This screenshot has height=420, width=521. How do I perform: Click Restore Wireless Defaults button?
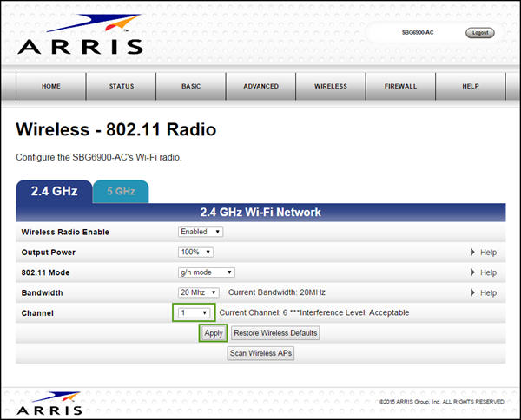coord(275,333)
